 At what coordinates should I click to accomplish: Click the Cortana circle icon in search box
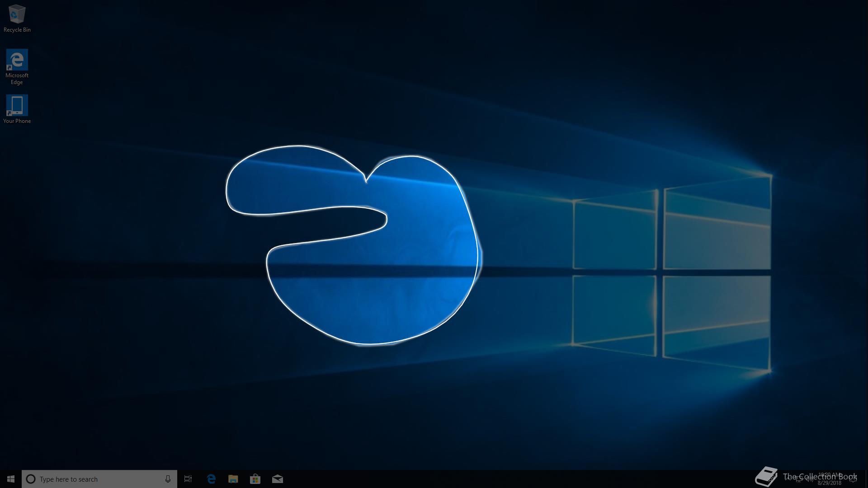(x=31, y=479)
